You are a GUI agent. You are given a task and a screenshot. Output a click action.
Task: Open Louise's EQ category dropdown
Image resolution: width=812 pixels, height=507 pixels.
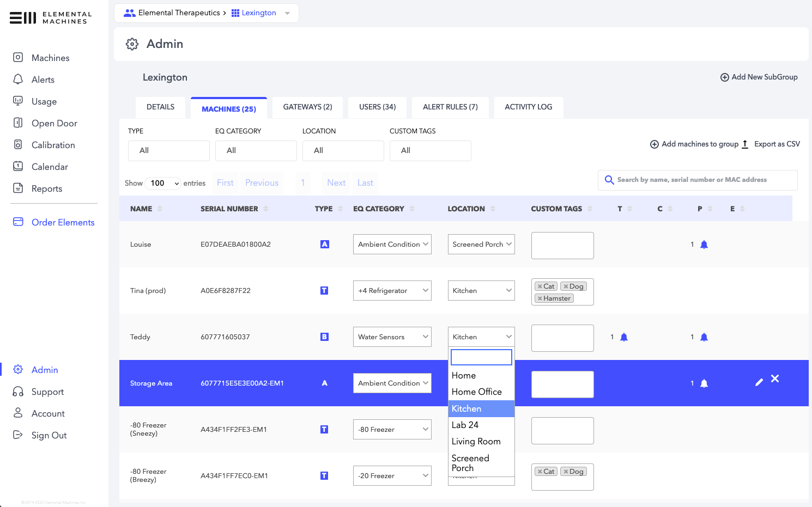tap(392, 245)
